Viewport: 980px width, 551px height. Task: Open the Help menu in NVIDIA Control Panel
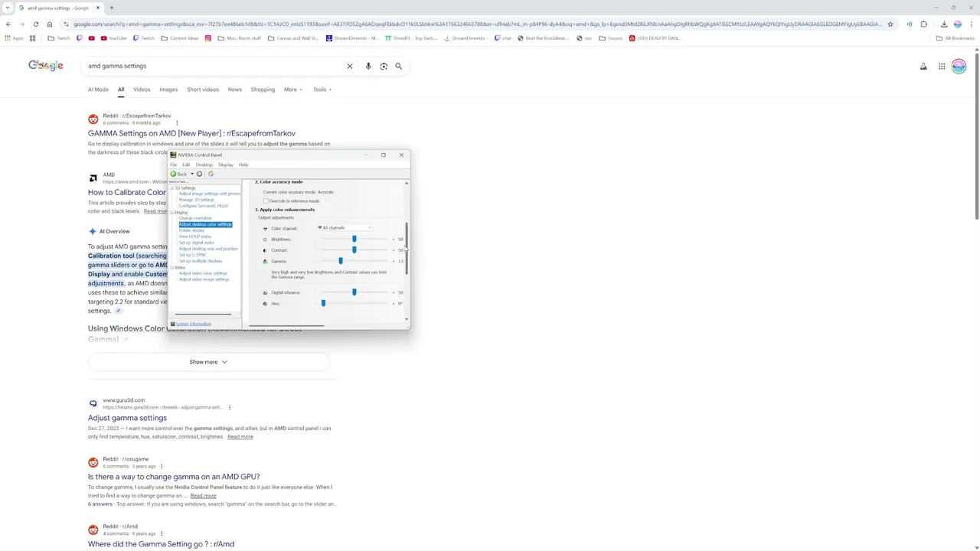243,165
